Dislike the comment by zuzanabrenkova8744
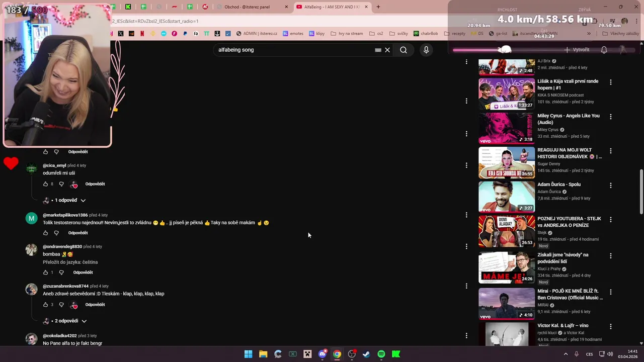 point(61,305)
